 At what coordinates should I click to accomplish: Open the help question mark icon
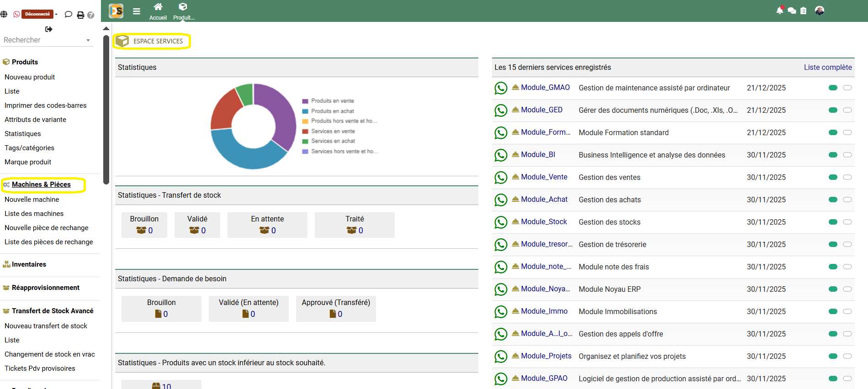tap(91, 15)
